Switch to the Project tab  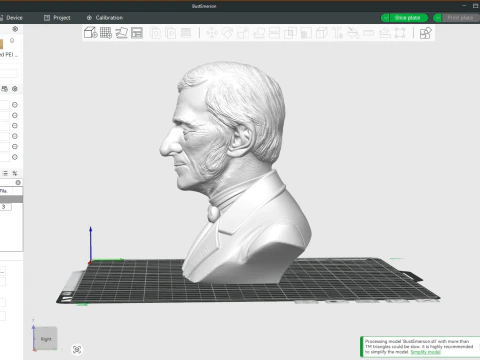(x=57, y=18)
